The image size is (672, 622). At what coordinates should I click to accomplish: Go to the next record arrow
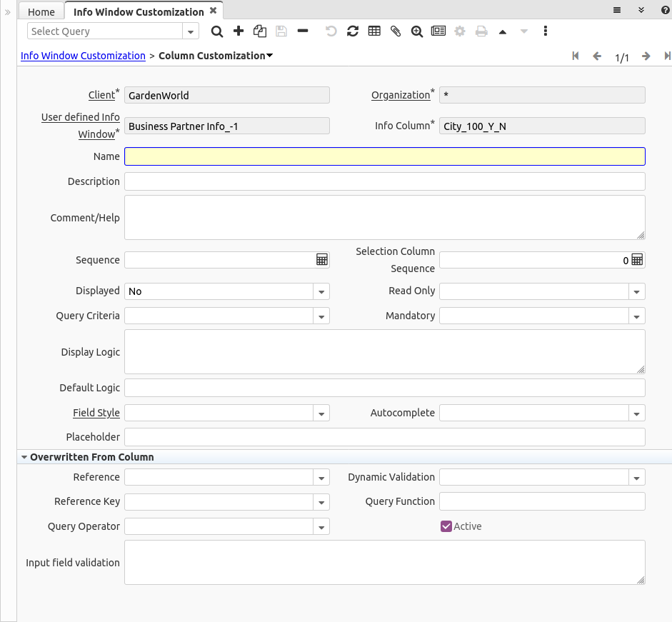click(x=646, y=56)
